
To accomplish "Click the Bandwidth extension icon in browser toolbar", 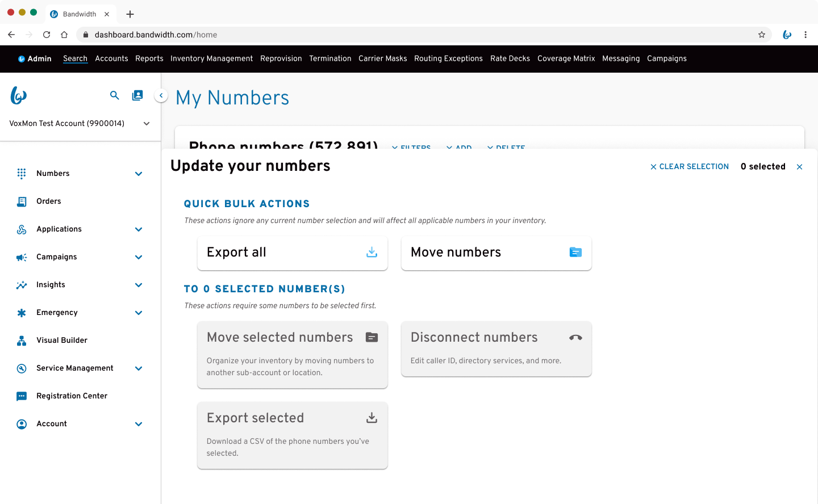I will [787, 35].
